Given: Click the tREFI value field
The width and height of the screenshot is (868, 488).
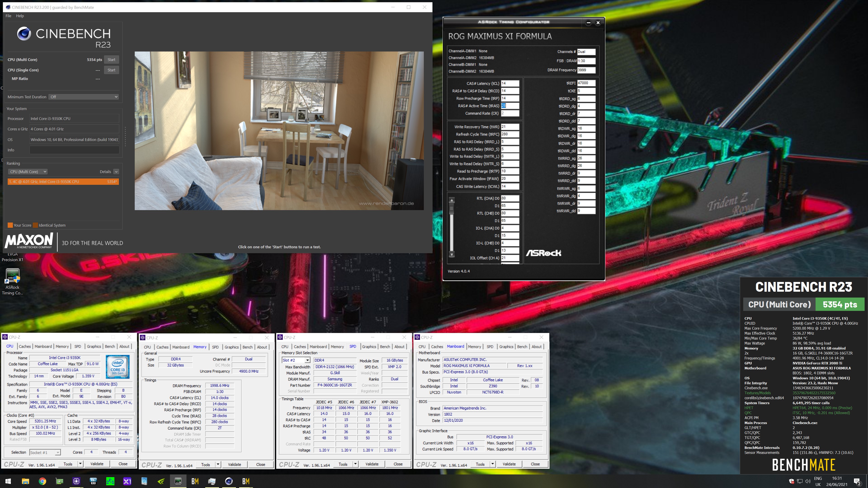Looking at the screenshot, I should pyautogui.click(x=586, y=83).
